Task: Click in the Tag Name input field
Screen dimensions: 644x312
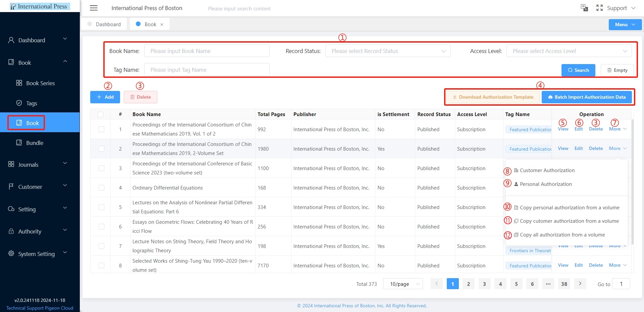Action: [x=207, y=70]
